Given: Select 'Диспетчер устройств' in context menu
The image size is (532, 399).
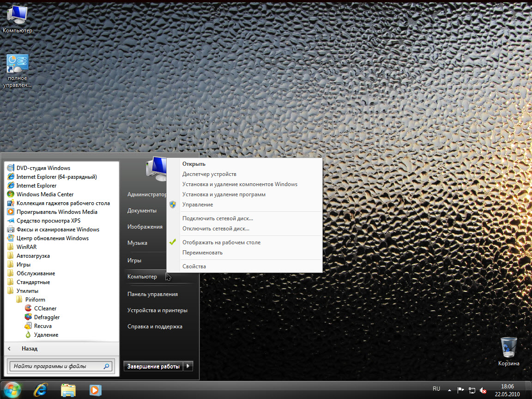Looking at the screenshot, I should point(209,174).
